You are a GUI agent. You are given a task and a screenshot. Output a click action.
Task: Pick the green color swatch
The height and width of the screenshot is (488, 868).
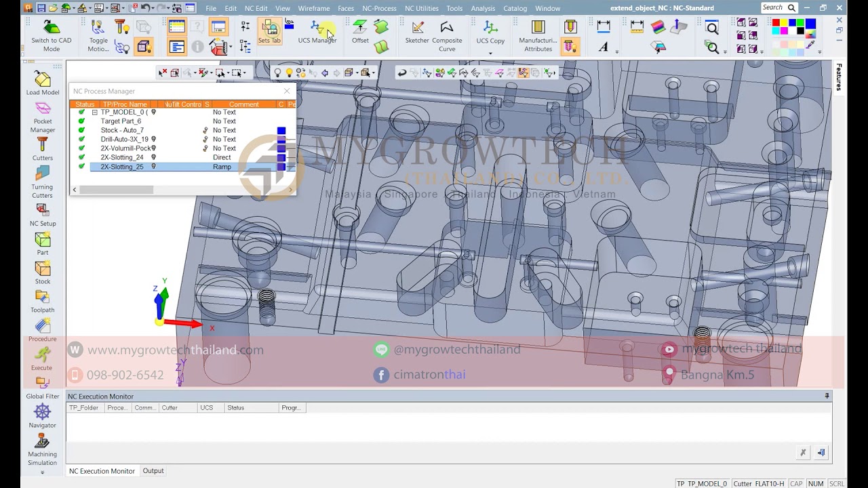pos(801,24)
